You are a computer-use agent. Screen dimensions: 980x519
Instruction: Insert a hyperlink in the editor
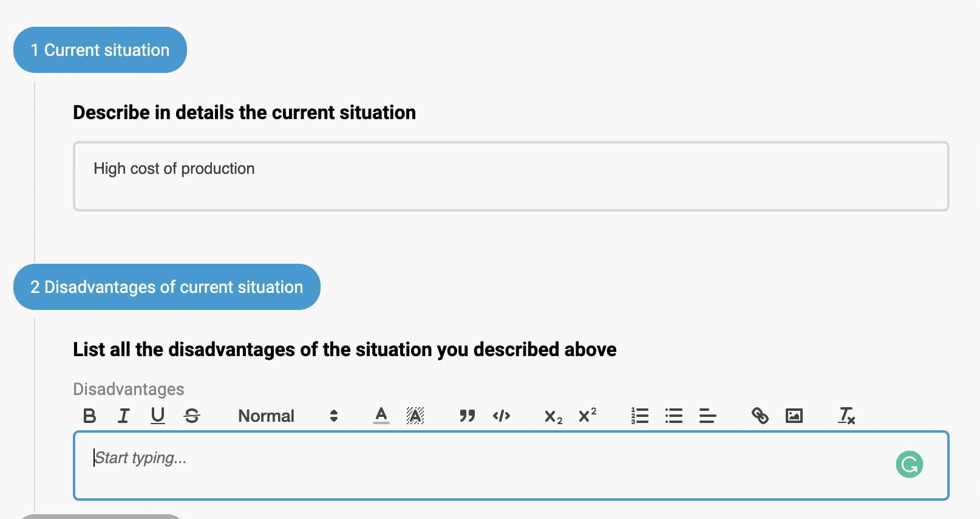(760, 416)
